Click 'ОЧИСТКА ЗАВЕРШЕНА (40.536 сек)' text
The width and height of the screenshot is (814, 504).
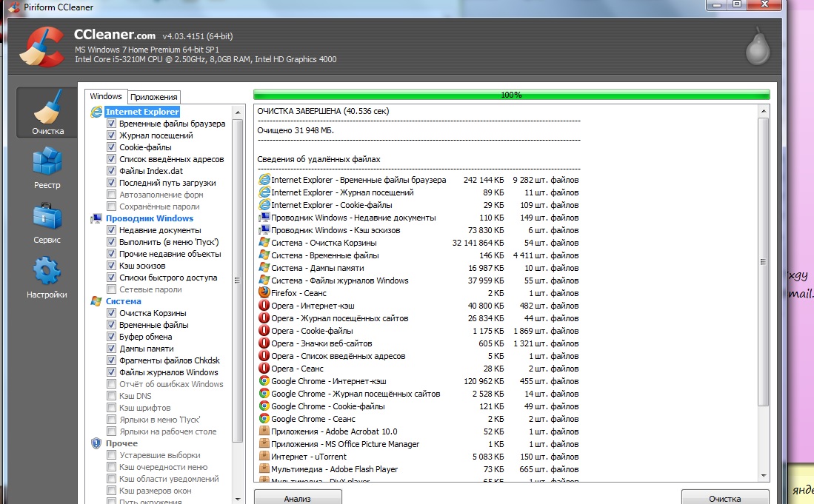[x=323, y=111]
